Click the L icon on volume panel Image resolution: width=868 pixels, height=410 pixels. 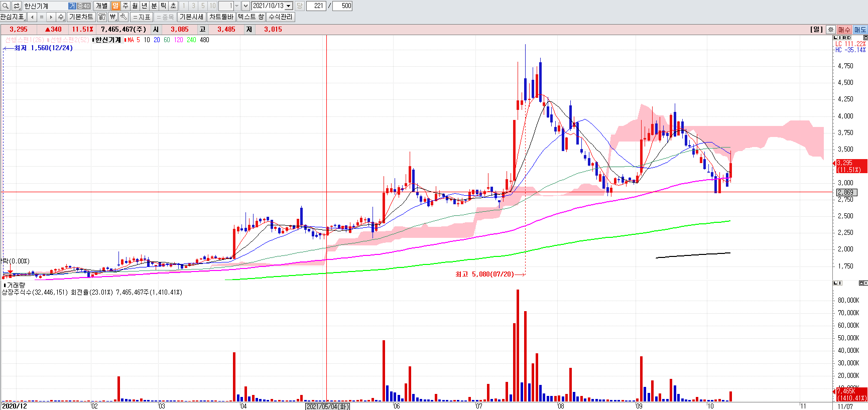(x=835, y=283)
